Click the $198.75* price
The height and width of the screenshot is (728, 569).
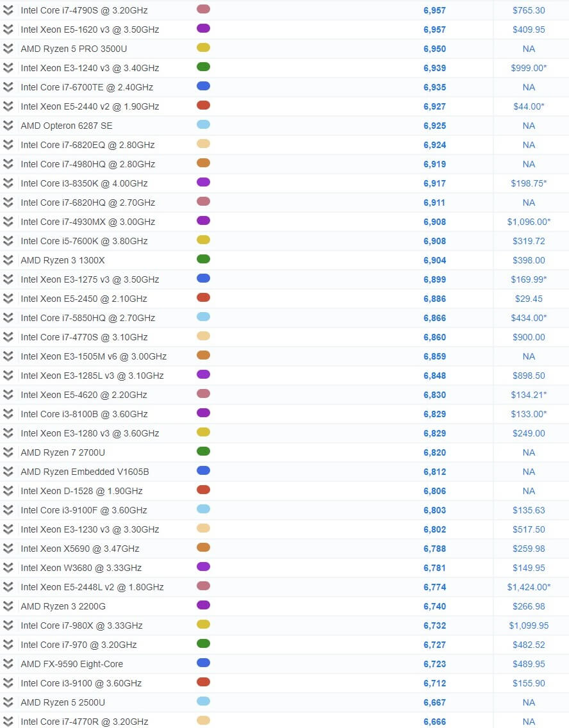tap(529, 183)
